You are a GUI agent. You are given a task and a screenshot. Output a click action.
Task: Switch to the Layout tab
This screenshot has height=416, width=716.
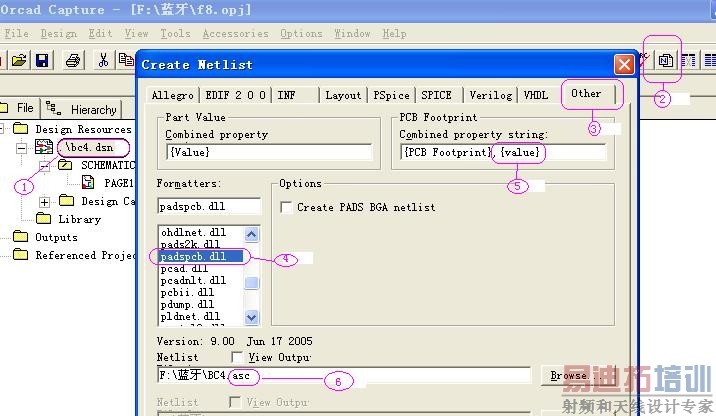coord(343,95)
